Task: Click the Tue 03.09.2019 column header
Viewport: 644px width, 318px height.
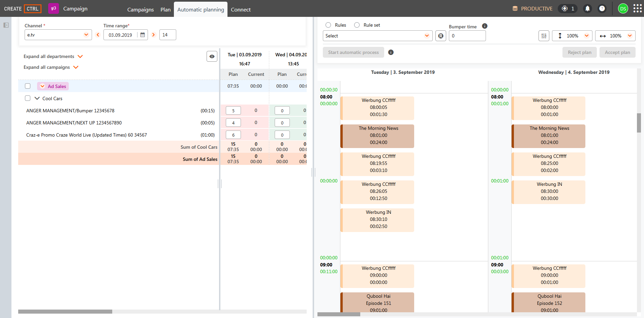Action: (x=245, y=55)
